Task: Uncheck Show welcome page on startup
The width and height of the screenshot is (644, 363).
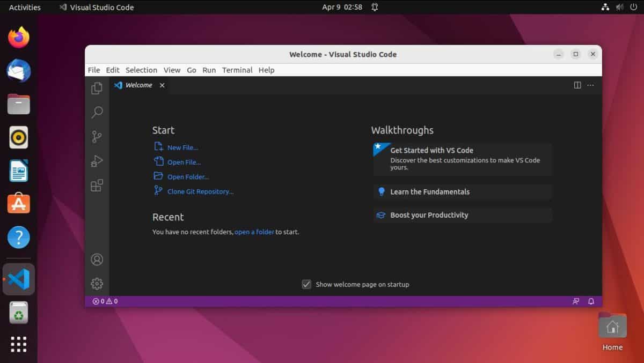Action: coord(306,284)
